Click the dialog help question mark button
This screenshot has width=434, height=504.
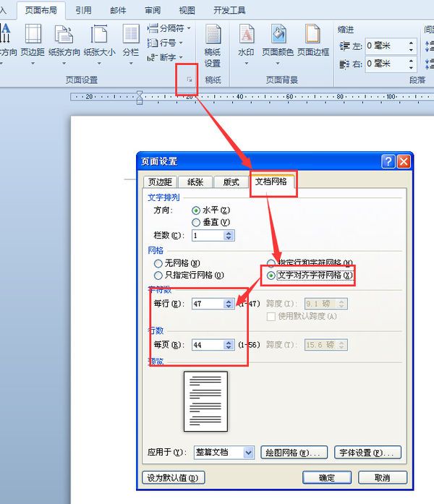[388, 161]
